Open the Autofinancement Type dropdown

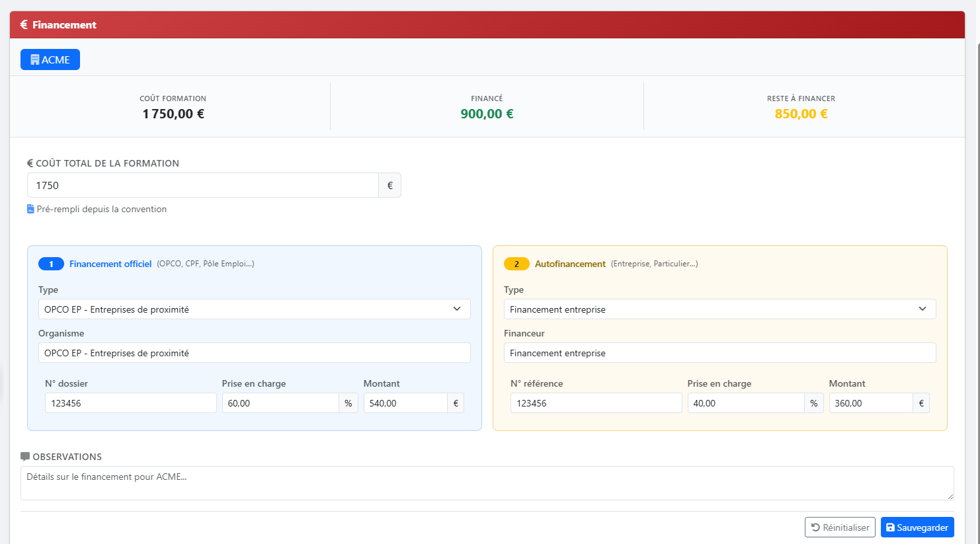(720, 309)
